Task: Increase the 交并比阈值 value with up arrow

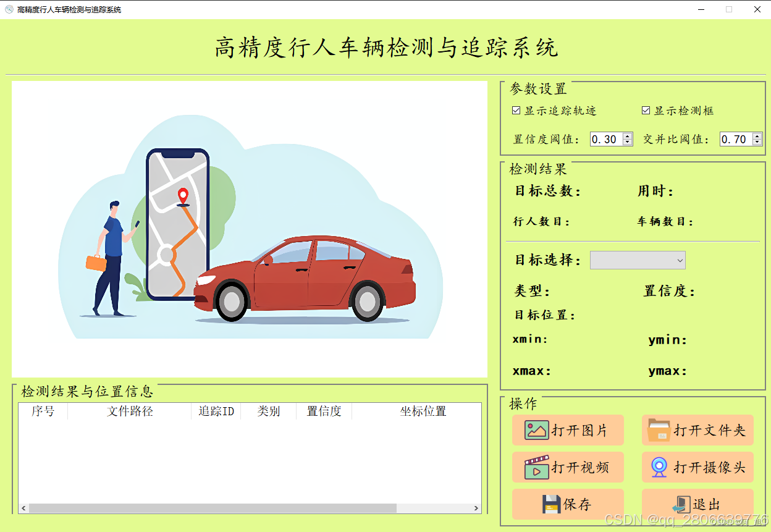Action: pyautogui.click(x=757, y=136)
